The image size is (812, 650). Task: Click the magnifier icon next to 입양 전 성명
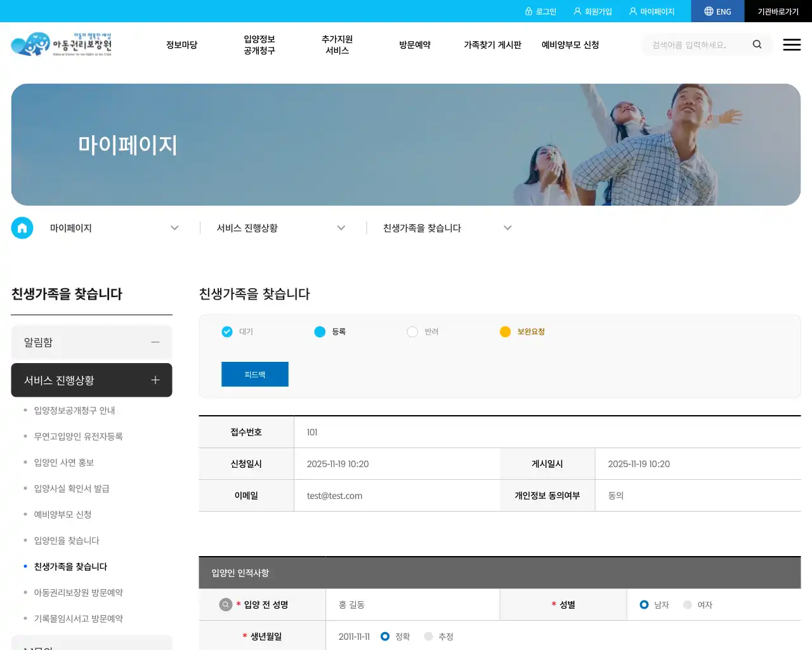(225, 604)
